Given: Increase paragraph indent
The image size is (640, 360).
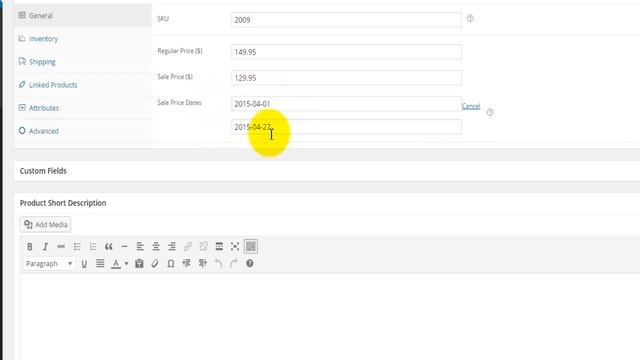Looking at the screenshot, I should click(202, 264).
